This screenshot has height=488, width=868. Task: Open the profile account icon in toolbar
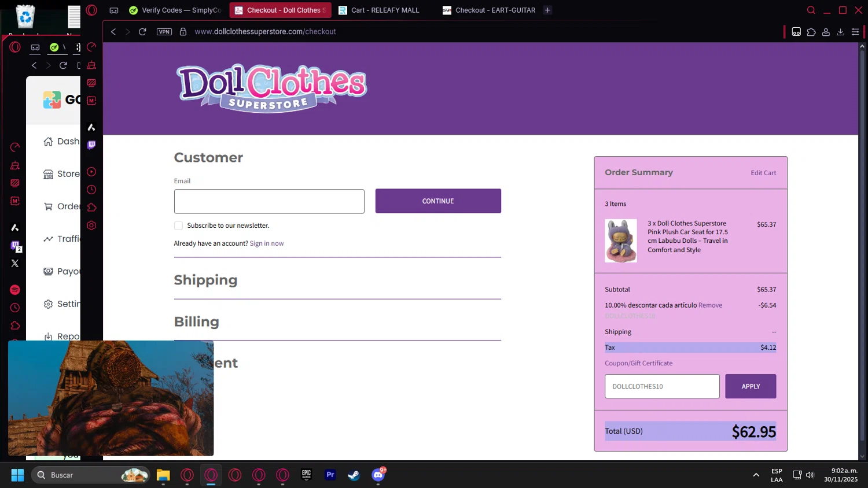tap(826, 32)
